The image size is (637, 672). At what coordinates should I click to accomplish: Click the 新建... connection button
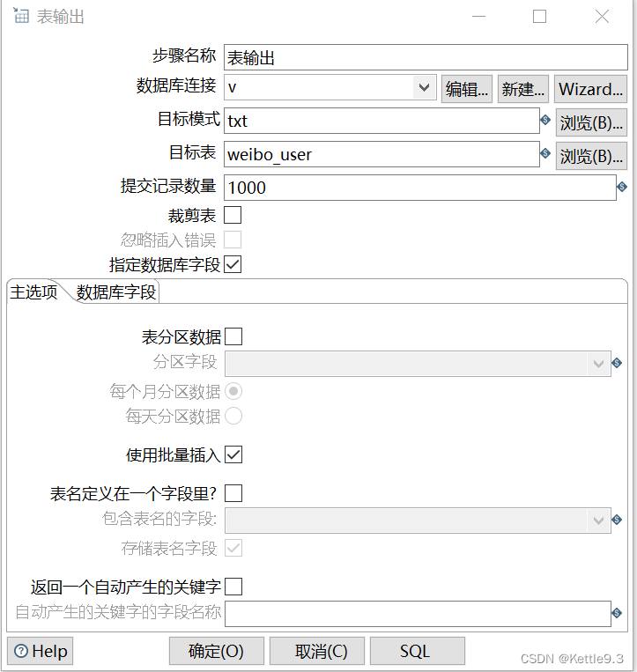(523, 89)
